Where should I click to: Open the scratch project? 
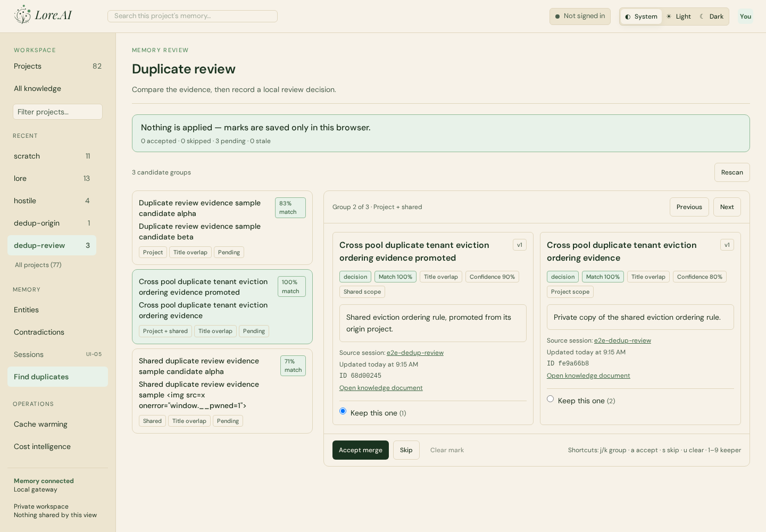[52, 156]
